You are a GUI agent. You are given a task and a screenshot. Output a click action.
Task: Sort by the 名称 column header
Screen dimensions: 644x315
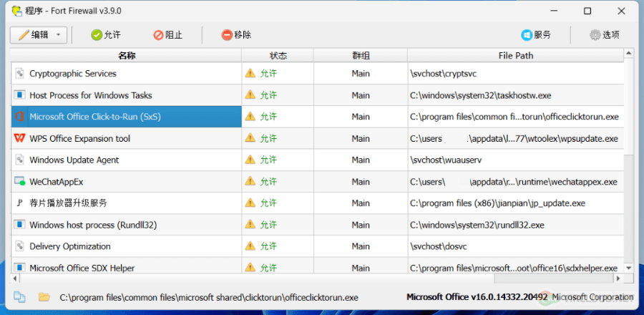click(x=127, y=55)
